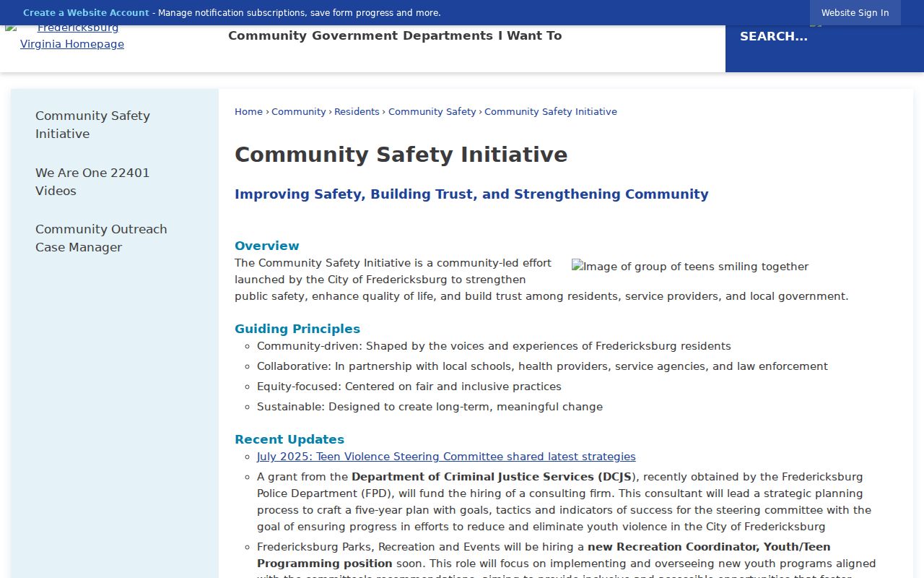The width and height of the screenshot is (924, 578).
Task: Go to Community in the breadcrumb trail
Action: tap(299, 111)
